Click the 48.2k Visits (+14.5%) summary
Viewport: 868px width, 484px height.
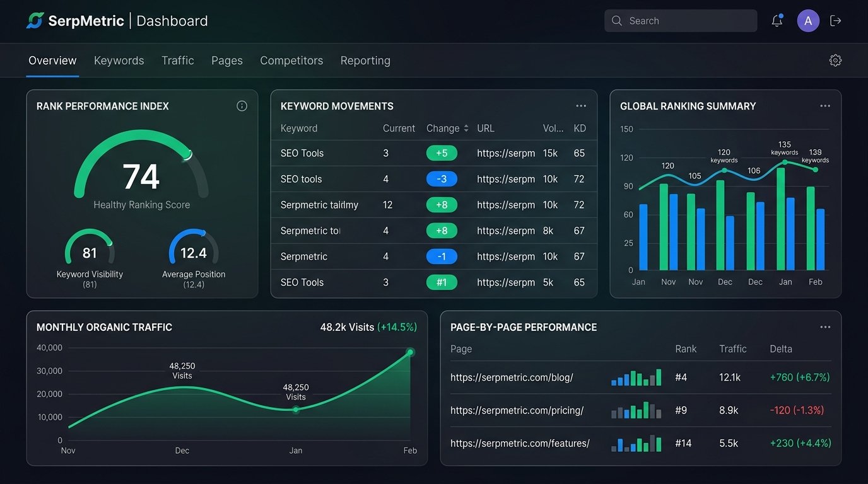[368, 327]
